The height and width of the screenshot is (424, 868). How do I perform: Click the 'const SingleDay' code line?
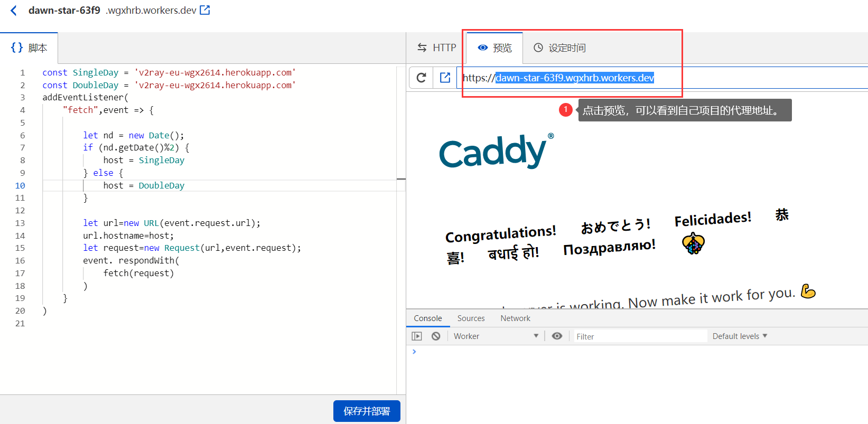pyautogui.click(x=169, y=72)
